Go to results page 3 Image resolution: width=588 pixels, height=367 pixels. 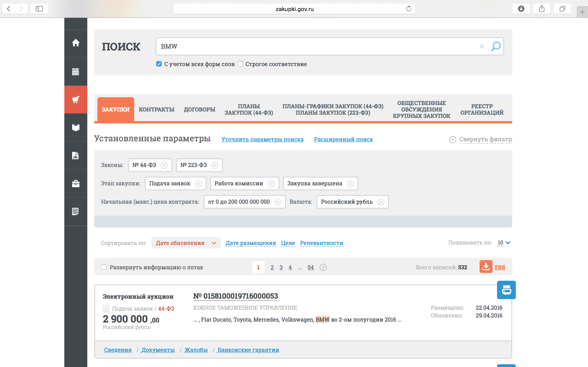coord(281,267)
